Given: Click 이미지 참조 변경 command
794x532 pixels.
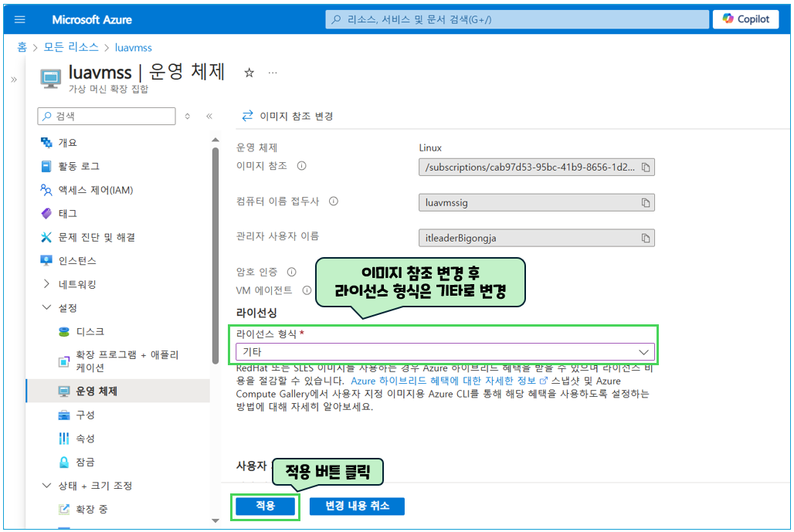Looking at the screenshot, I should 287,116.
